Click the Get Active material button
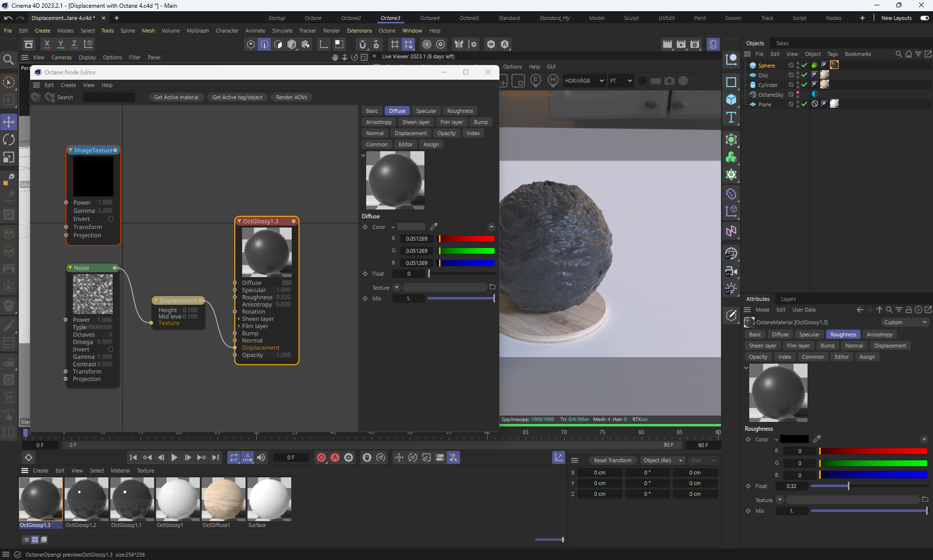 176,97
